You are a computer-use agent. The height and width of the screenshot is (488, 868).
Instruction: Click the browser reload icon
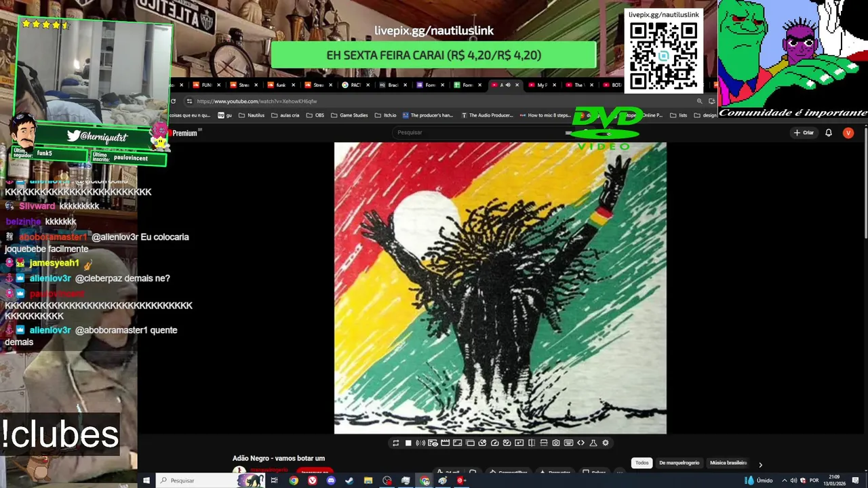tap(173, 101)
